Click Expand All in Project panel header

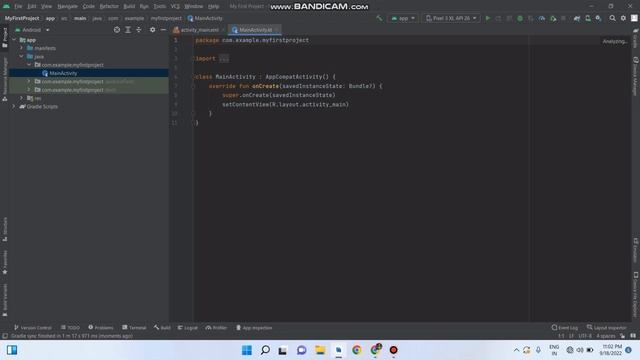click(128, 30)
